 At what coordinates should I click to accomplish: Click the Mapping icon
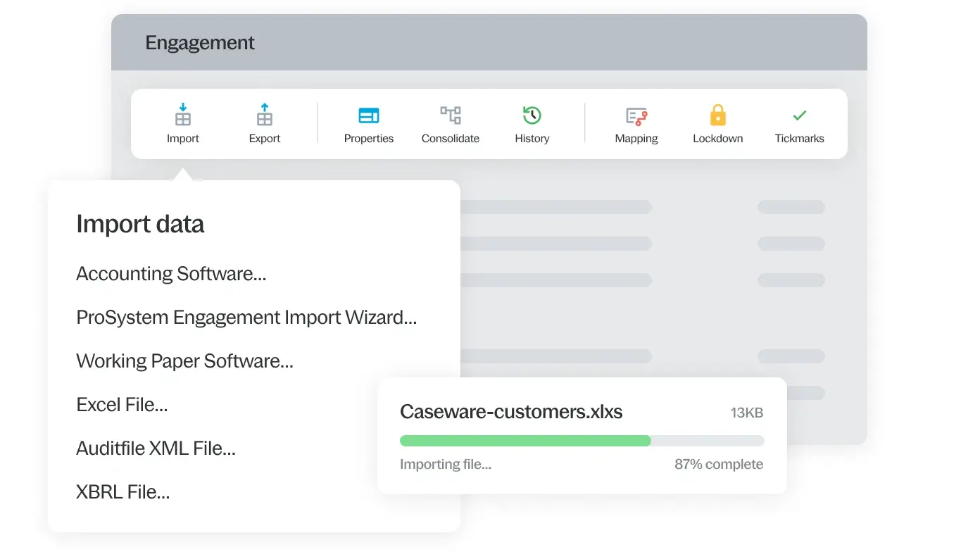click(636, 115)
